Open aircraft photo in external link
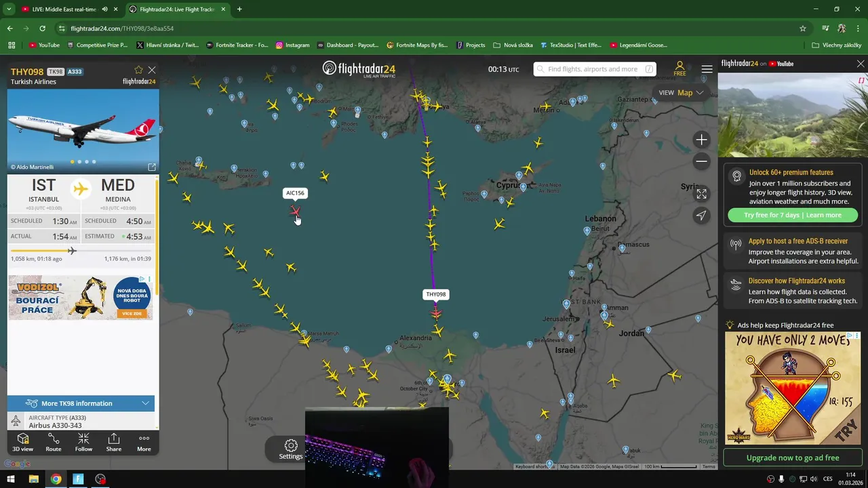 point(152,167)
